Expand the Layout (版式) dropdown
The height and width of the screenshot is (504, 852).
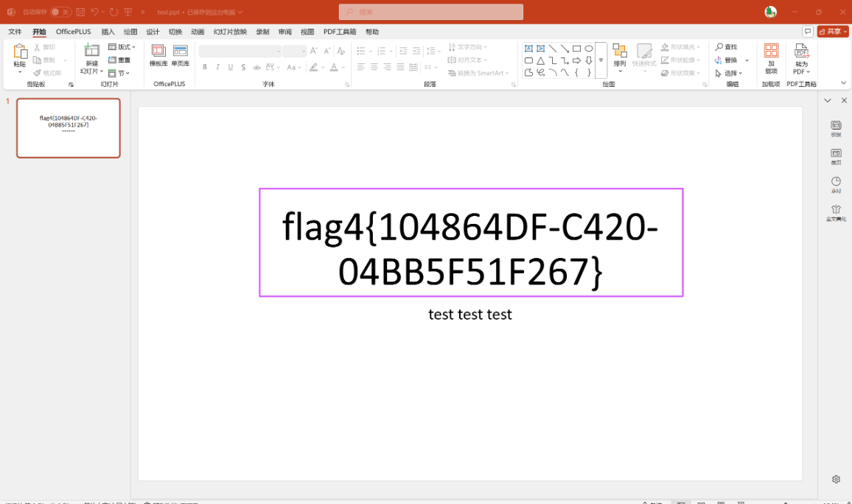122,47
